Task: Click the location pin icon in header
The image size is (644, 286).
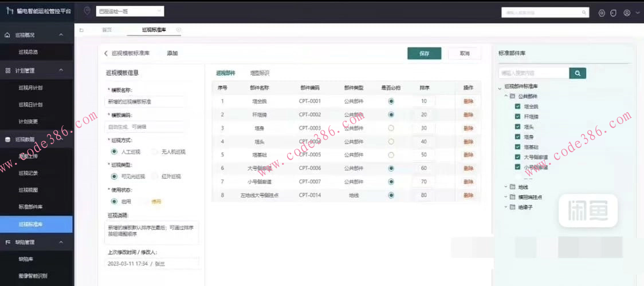Action: [x=87, y=11]
